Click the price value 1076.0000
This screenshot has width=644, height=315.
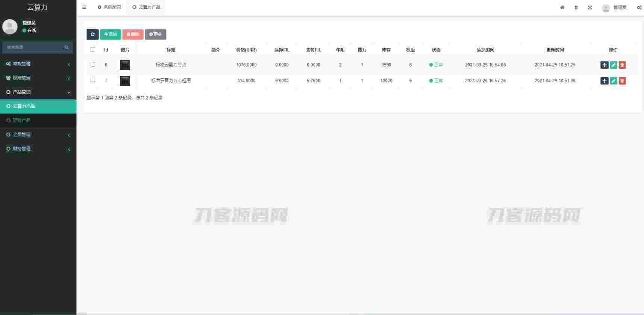[246, 65]
